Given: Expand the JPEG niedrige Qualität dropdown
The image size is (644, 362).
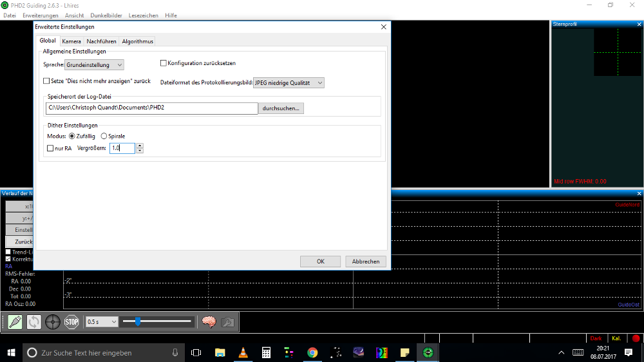Looking at the screenshot, I should point(289,82).
